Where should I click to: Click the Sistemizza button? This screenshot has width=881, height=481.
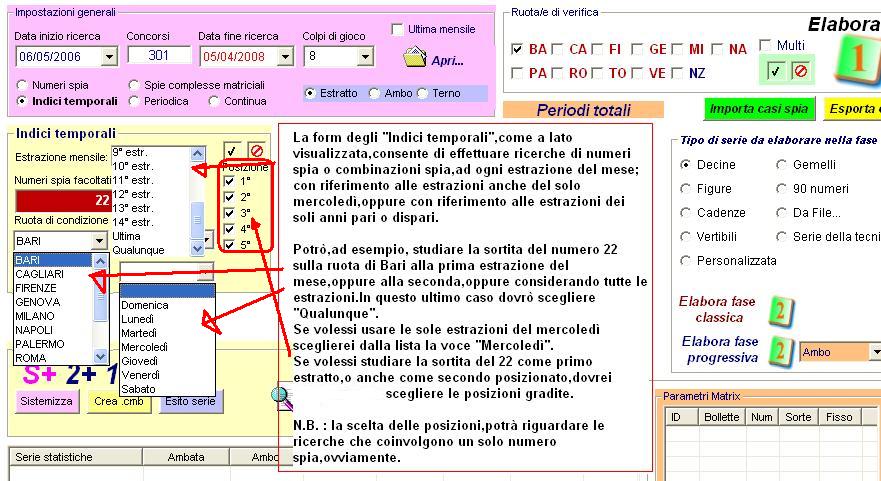[47, 401]
